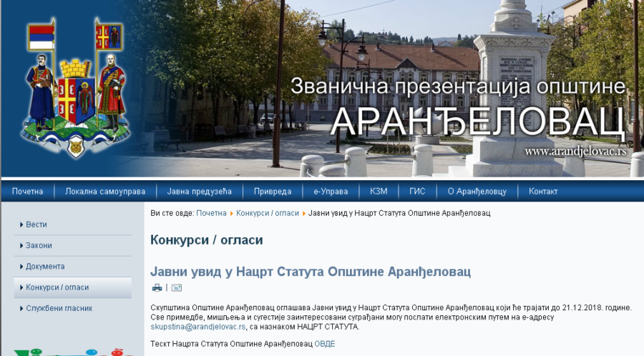Open the Локална самоуправа menu

point(105,192)
